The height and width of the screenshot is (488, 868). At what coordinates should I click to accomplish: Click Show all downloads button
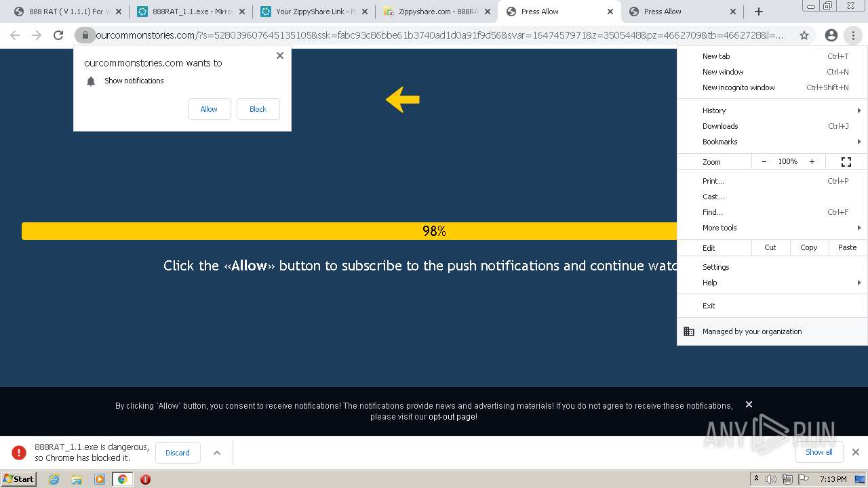818,452
